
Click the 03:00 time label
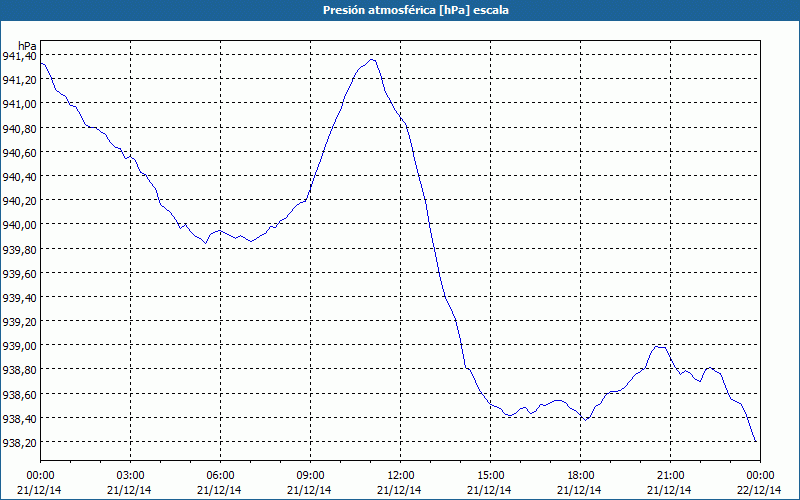click(x=130, y=476)
